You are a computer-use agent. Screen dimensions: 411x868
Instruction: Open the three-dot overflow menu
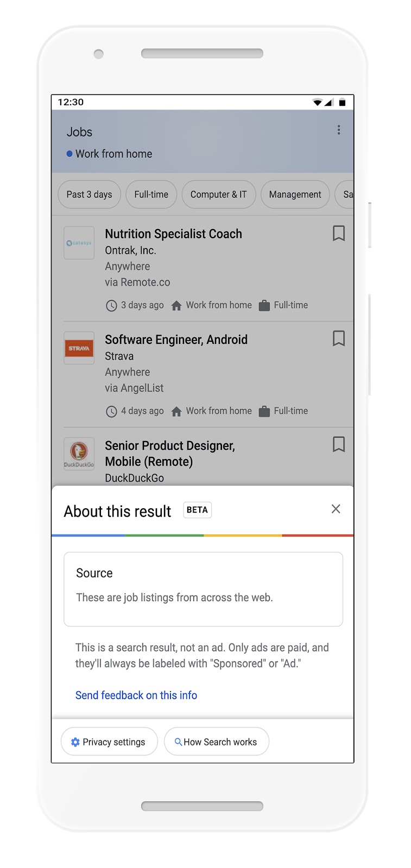coord(339,130)
